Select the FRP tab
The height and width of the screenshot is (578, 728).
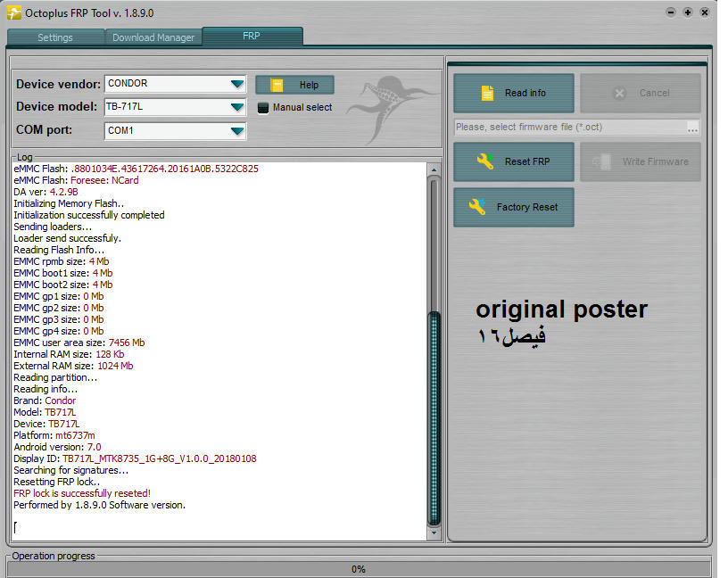pyautogui.click(x=252, y=37)
